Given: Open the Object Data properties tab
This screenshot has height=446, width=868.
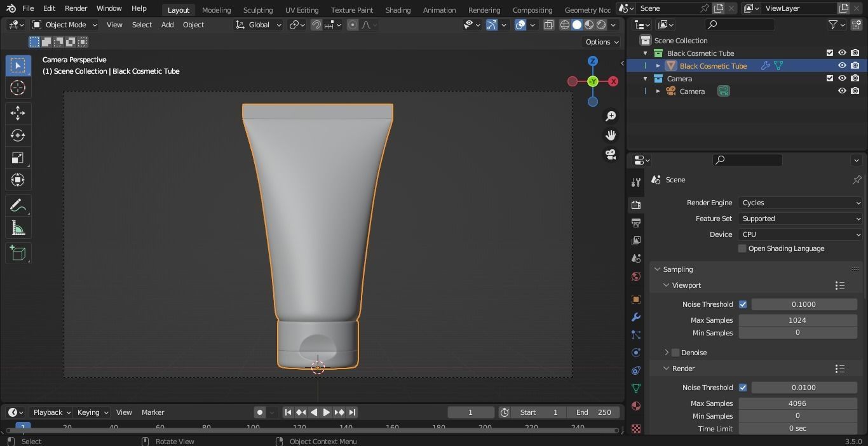Looking at the screenshot, I should click(636, 388).
